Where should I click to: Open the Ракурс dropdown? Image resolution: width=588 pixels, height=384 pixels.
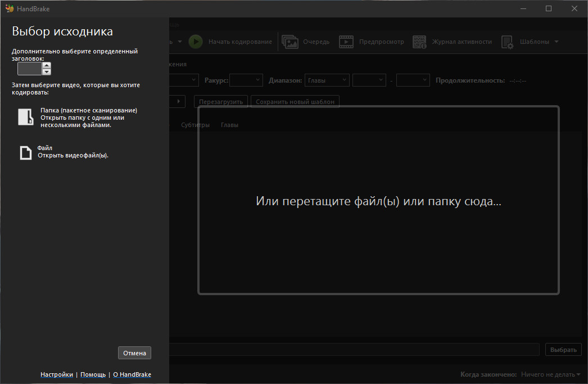pos(246,80)
